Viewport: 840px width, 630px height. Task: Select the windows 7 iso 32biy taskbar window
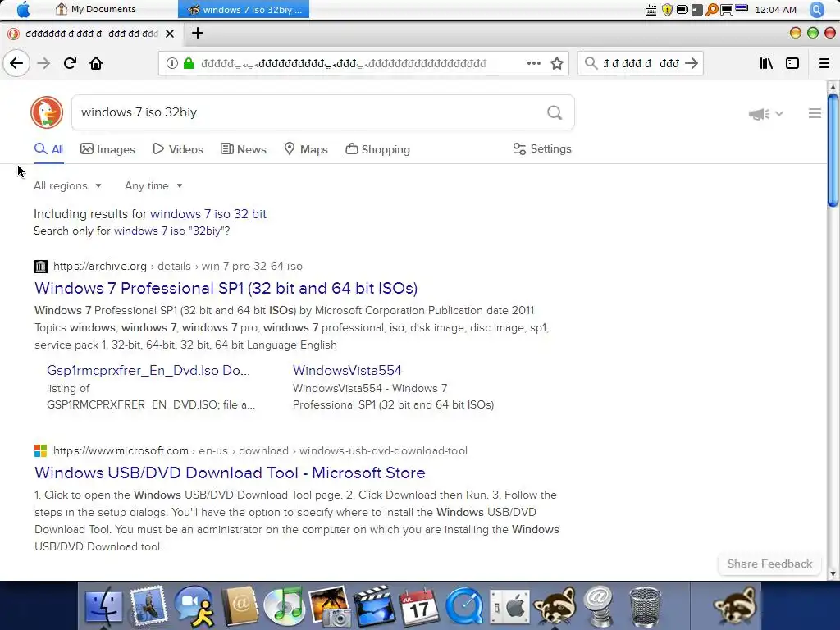244,9
